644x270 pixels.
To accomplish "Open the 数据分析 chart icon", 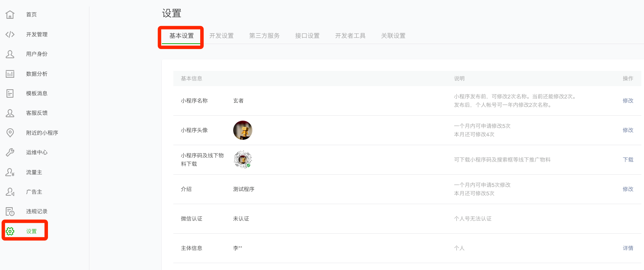I will click(x=10, y=74).
